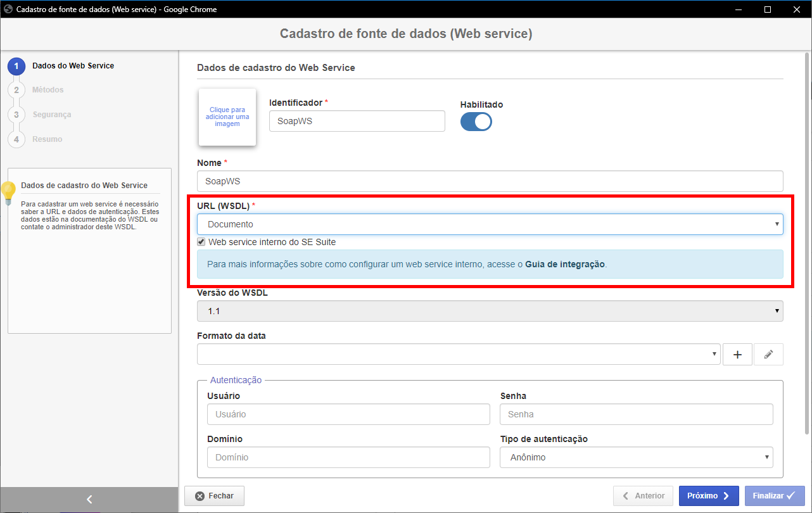The height and width of the screenshot is (513, 812).
Task: Click the Finalizar button
Action: point(775,496)
